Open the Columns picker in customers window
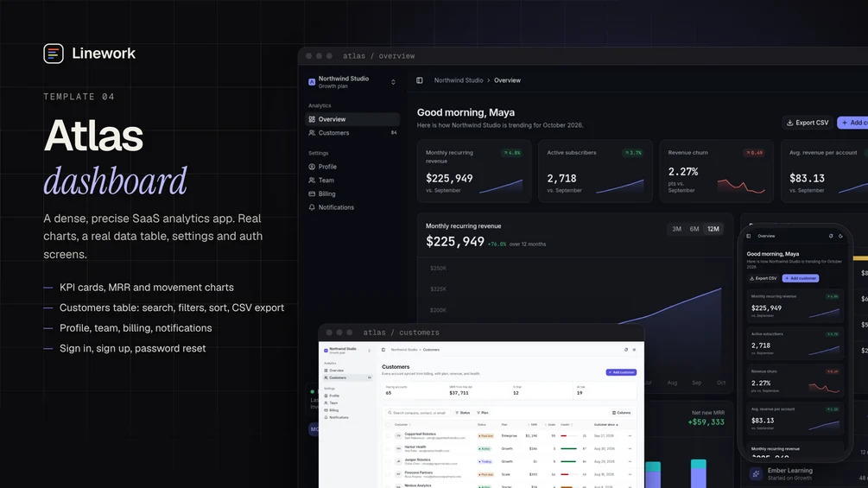The height and width of the screenshot is (488, 868). pos(621,413)
